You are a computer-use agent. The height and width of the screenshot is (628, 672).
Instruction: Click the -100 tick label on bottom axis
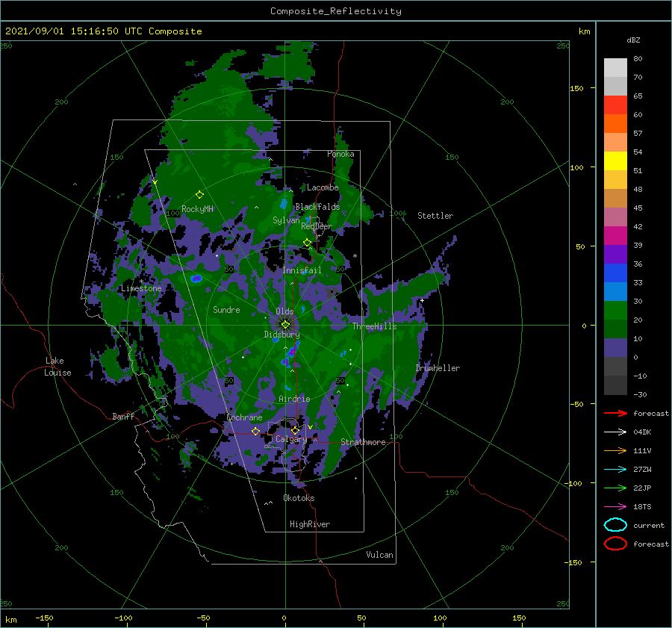tap(123, 618)
